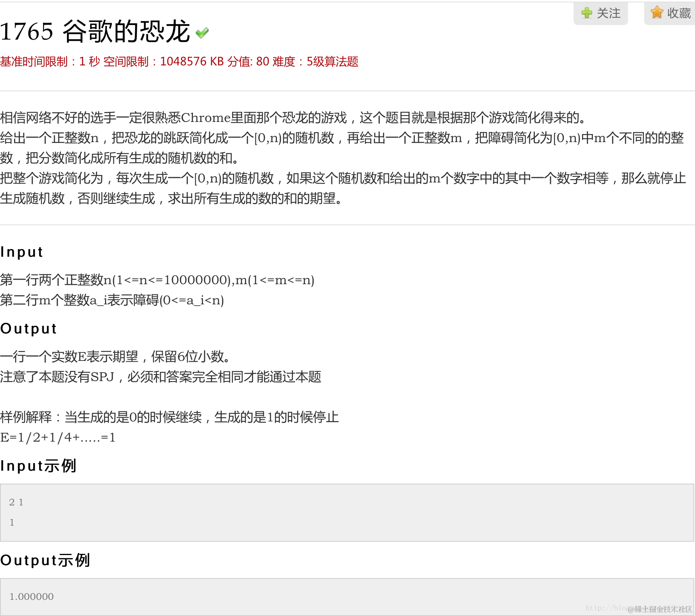
Task: Click the line starting 给出一个正整数n
Action: [x=342, y=138]
